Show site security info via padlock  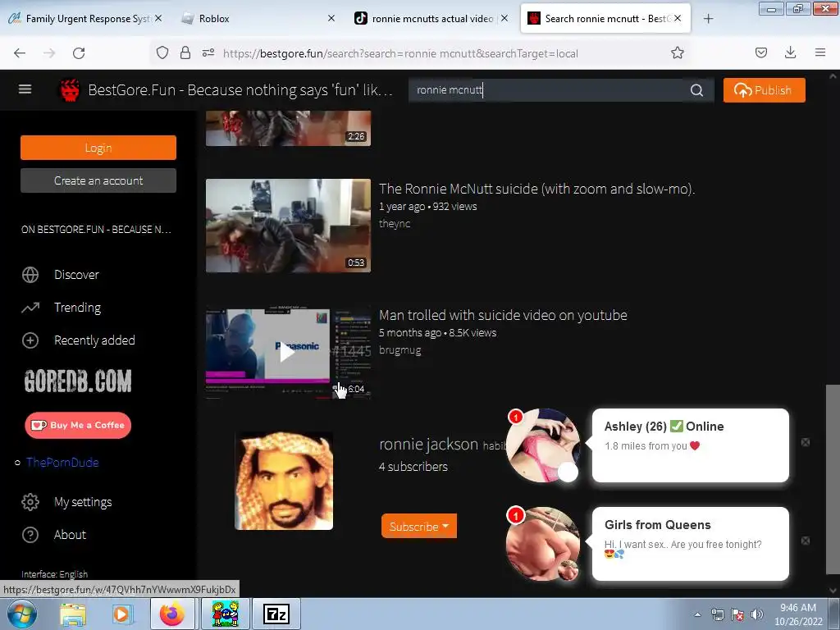(185, 52)
